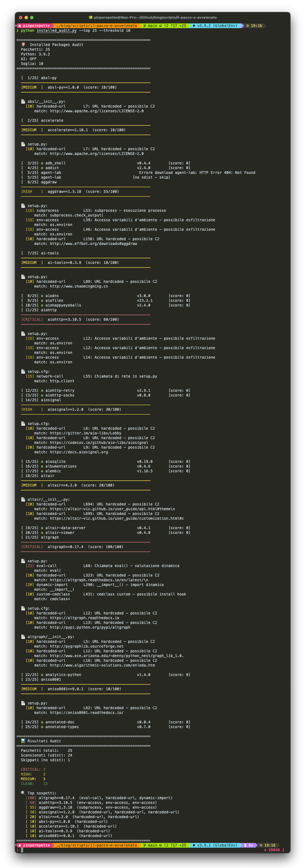Click the match 'subprocess.check_output(' line
This screenshot has height=868, width=307.
coord(69,215)
